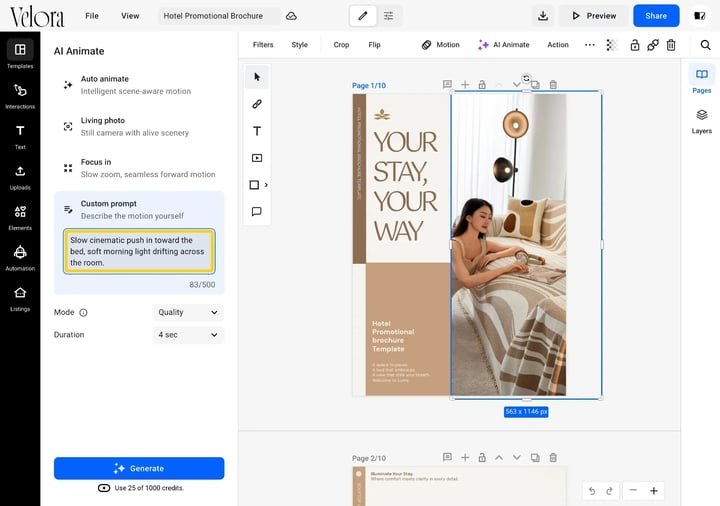Open the Layers tab

click(x=701, y=121)
